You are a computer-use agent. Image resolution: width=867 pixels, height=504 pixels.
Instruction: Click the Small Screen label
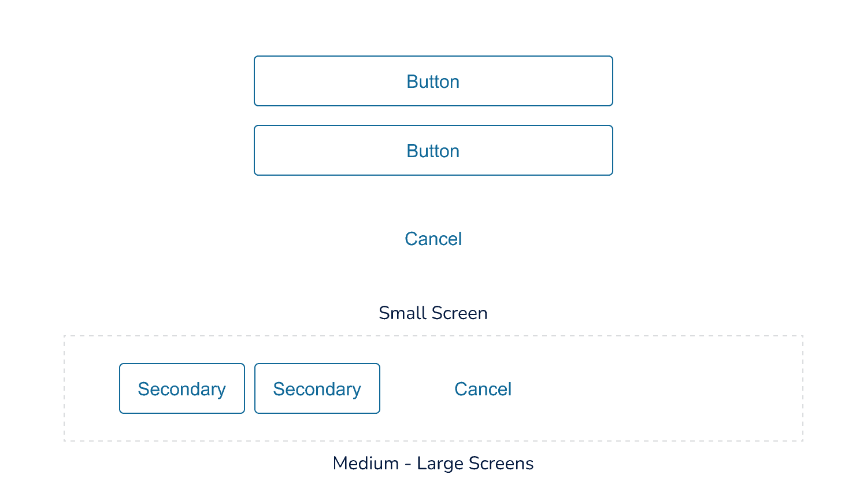coord(433,313)
